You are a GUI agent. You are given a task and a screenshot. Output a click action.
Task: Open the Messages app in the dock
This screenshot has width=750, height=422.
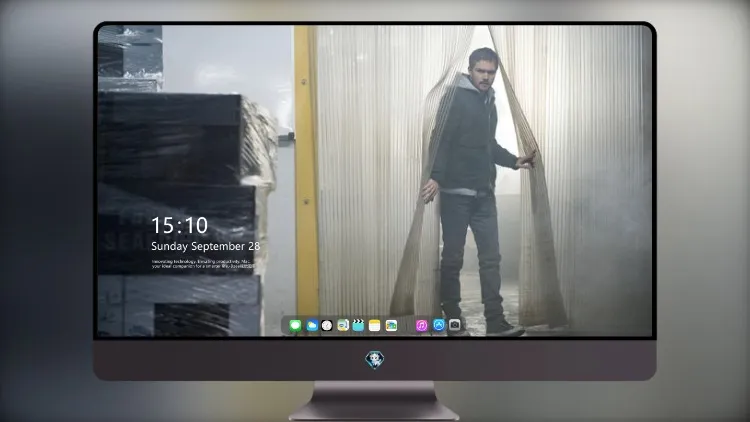click(x=295, y=326)
